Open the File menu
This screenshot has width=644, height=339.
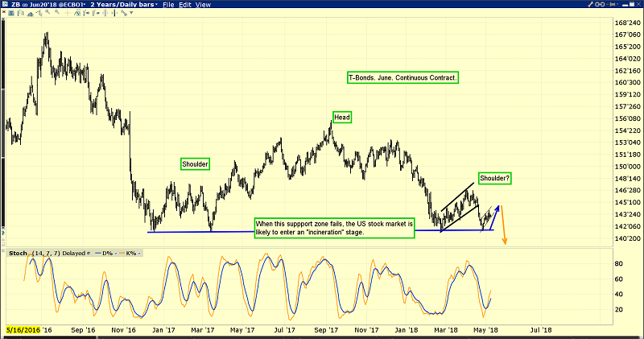pyautogui.click(x=168, y=5)
